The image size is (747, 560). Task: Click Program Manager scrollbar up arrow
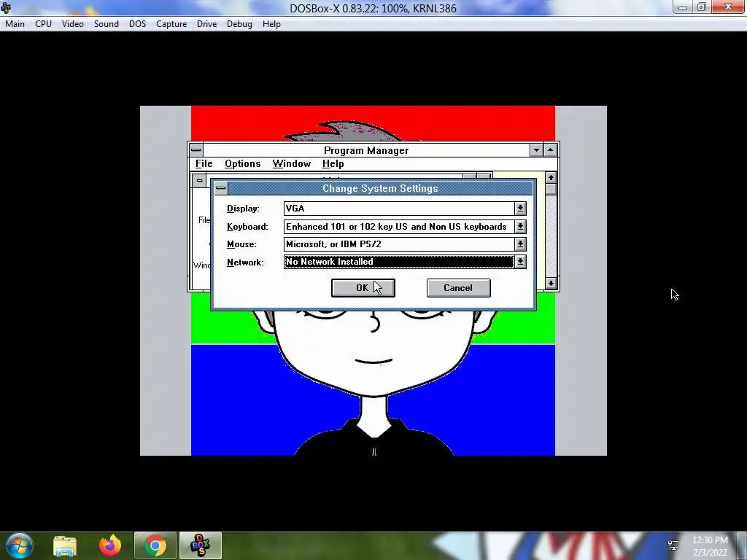[551, 178]
